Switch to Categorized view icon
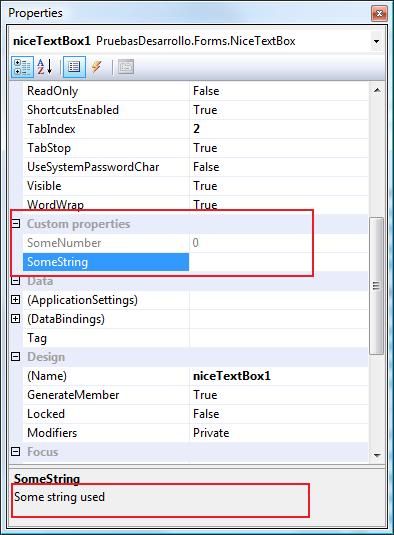Viewport: 394px width, 535px height. (22, 67)
